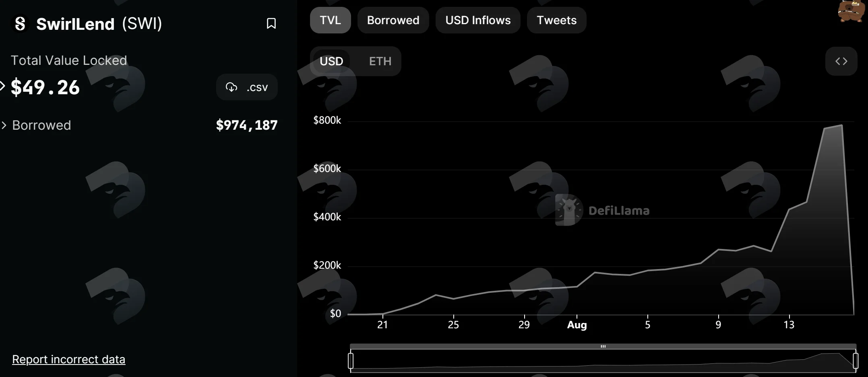Viewport: 868px width, 377px height.
Task: Click the right range slider handle
Action: 856,360
